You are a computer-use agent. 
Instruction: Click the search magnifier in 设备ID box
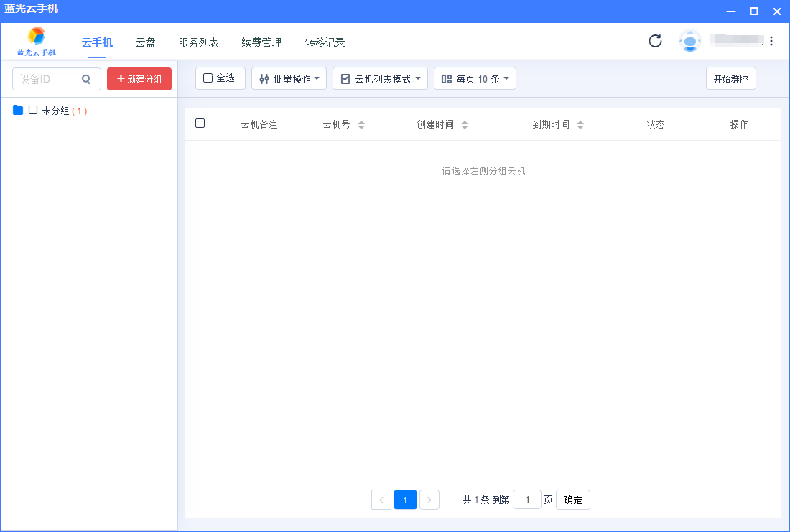point(86,79)
